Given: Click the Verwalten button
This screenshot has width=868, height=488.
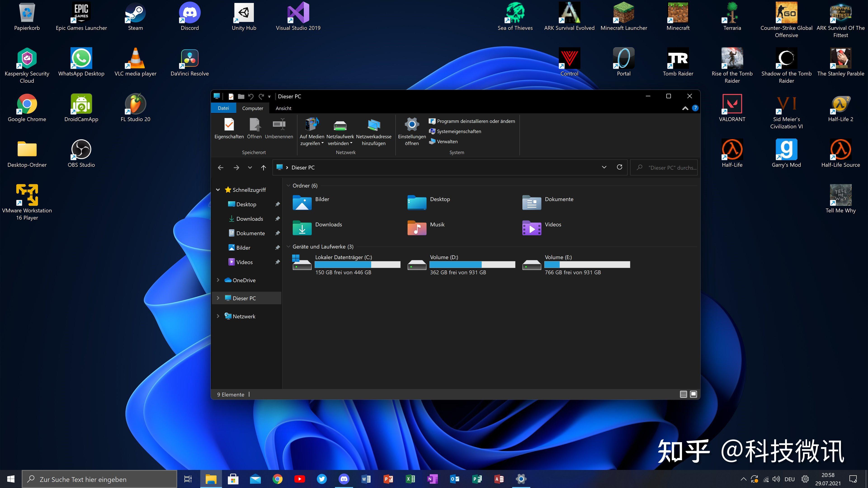Looking at the screenshot, I should (x=446, y=141).
